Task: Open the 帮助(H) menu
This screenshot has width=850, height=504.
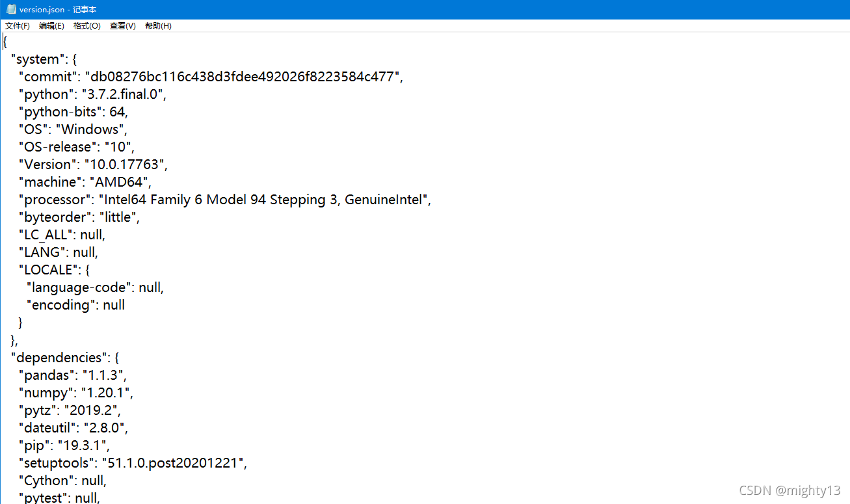Action: pos(158,26)
